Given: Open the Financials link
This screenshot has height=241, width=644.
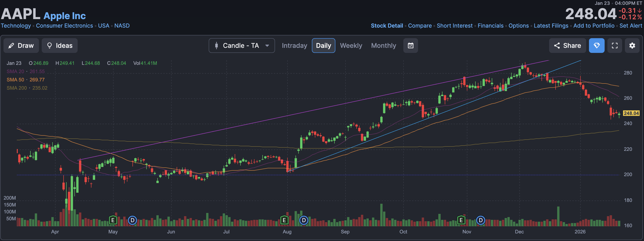Looking at the screenshot, I should pyautogui.click(x=491, y=26).
